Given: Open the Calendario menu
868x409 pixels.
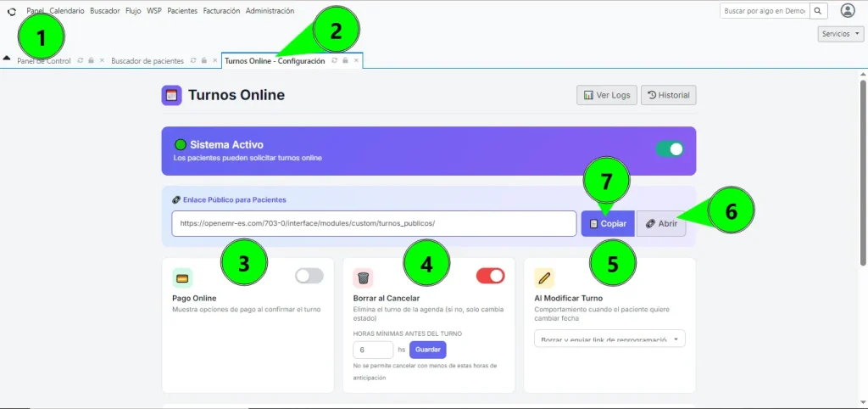Looking at the screenshot, I should click(67, 10).
